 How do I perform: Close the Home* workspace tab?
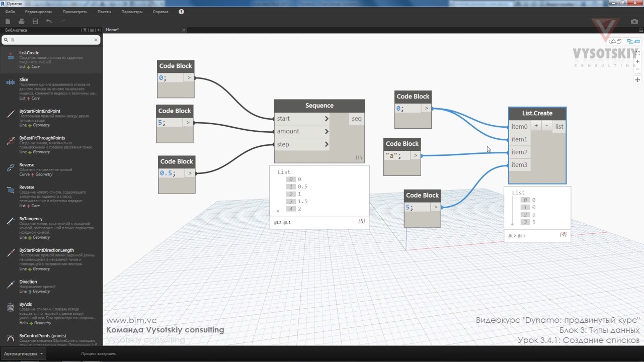184,30
